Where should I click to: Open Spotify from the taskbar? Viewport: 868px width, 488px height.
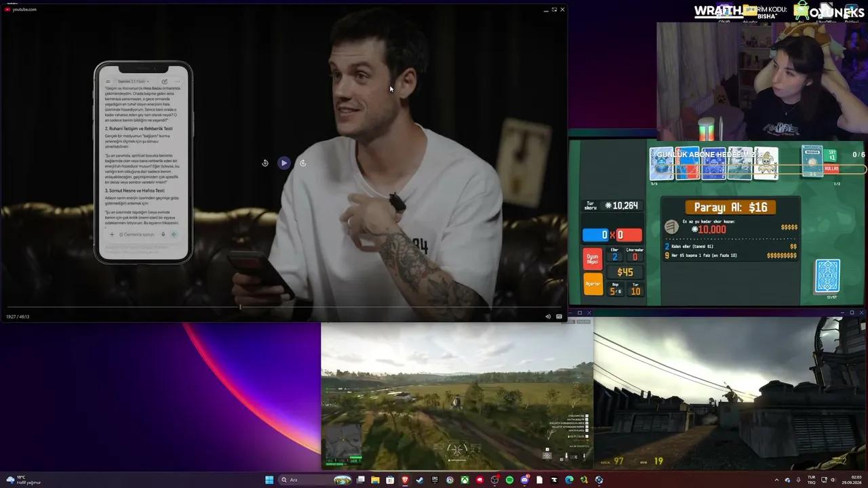[509, 480]
